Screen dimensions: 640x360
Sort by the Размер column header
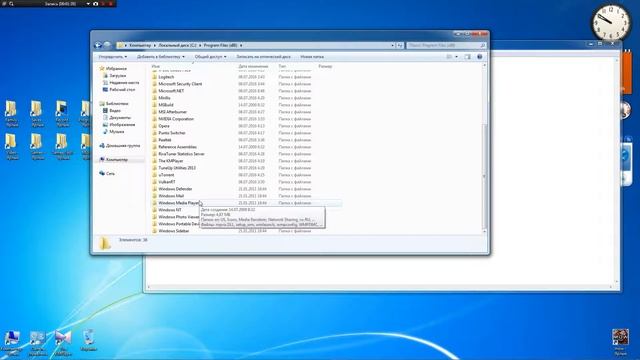point(325,66)
